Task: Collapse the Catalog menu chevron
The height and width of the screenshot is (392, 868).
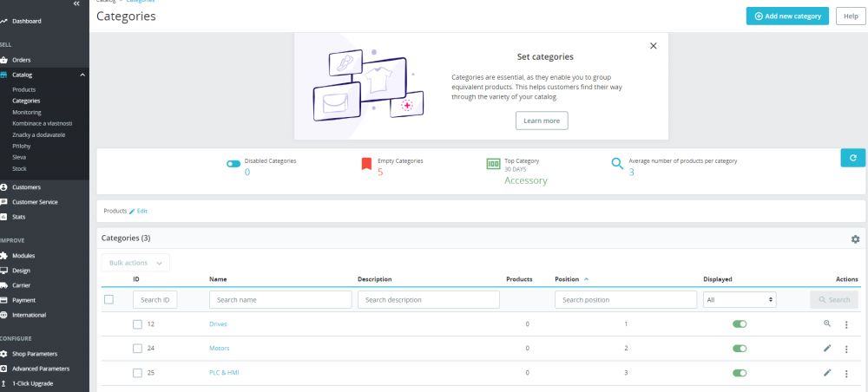Action: click(x=82, y=75)
